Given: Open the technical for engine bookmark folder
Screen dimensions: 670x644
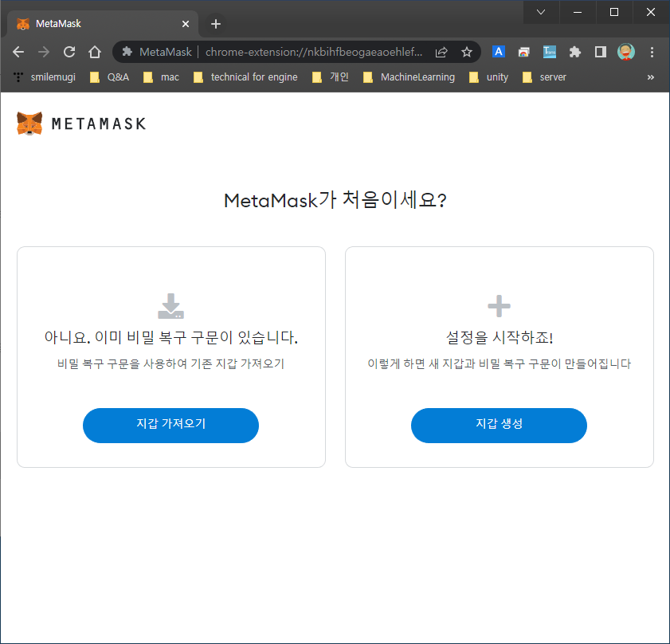Looking at the screenshot, I should point(245,77).
